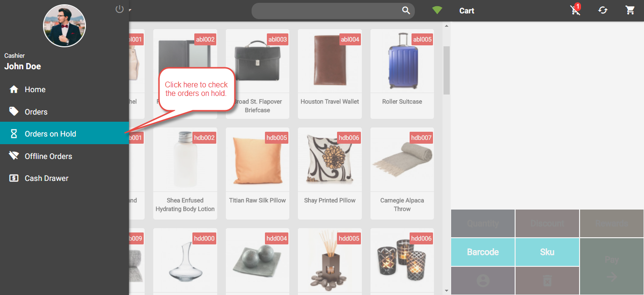Open Cash Drawer in sidebar
The width and height of the screenshot is (644, 295).
pos(64,178)
